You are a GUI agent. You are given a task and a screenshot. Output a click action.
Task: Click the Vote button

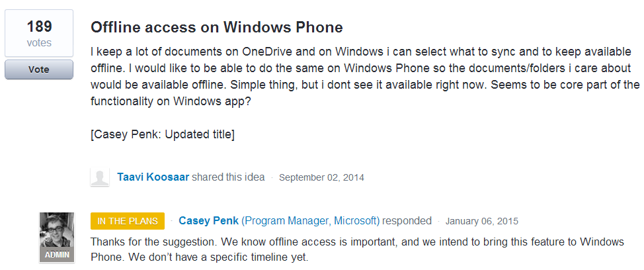click(x=39, y=69)
